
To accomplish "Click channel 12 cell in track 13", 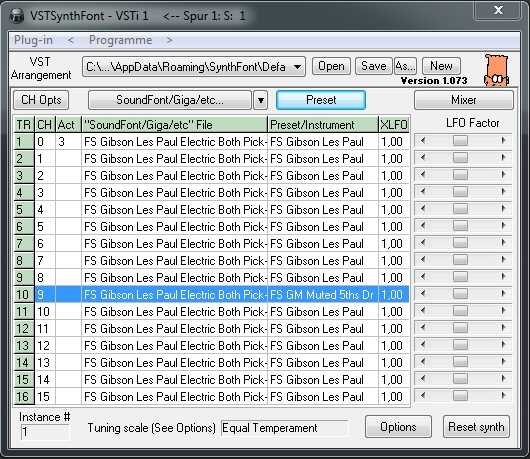I will pos(45,346).
